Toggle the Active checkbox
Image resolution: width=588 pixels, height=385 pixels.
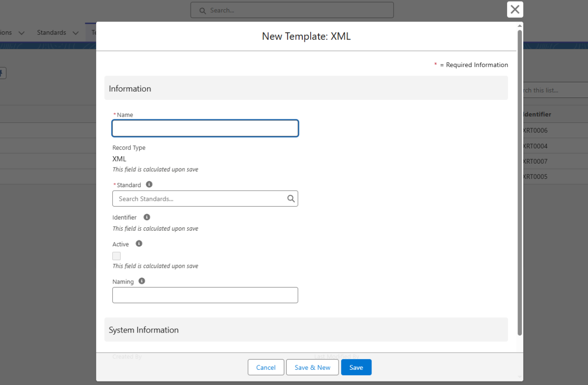(117, 256)
